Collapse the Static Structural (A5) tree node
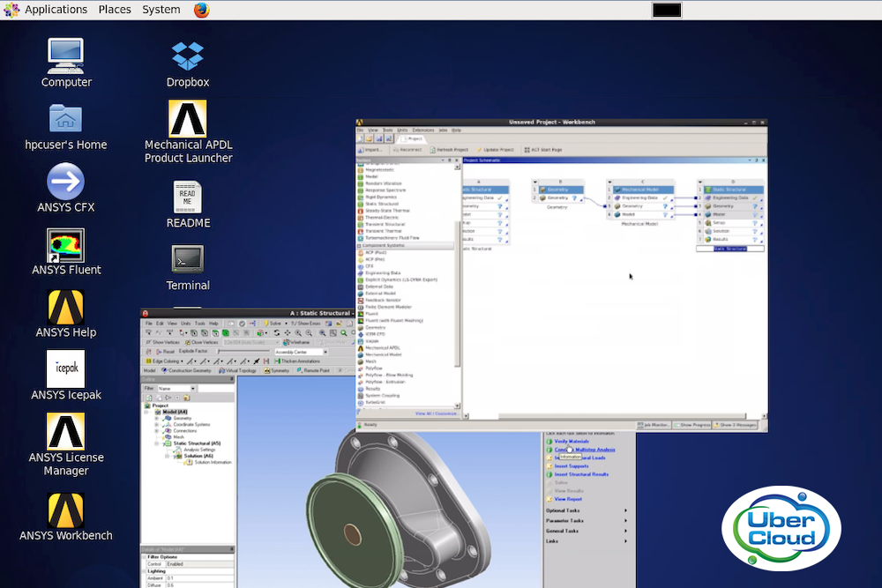 point(157,443)
